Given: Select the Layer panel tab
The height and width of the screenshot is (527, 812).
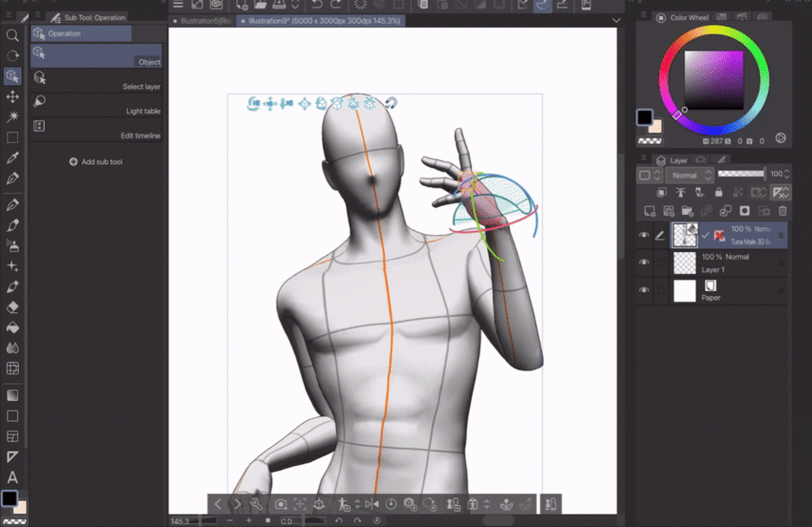Looking at the screenshot, I should pyautogui.click(x=672, y=161).
